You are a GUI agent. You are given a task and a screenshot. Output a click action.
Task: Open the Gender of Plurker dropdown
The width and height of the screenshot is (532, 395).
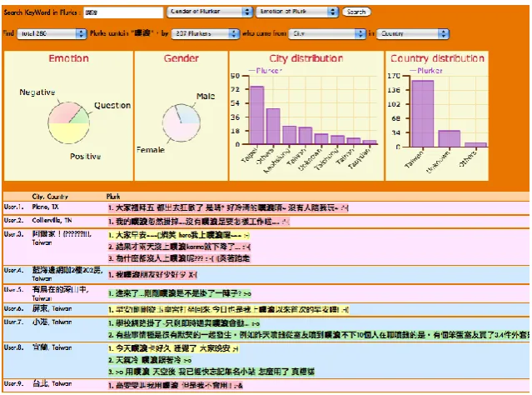(x=210, y=12)
